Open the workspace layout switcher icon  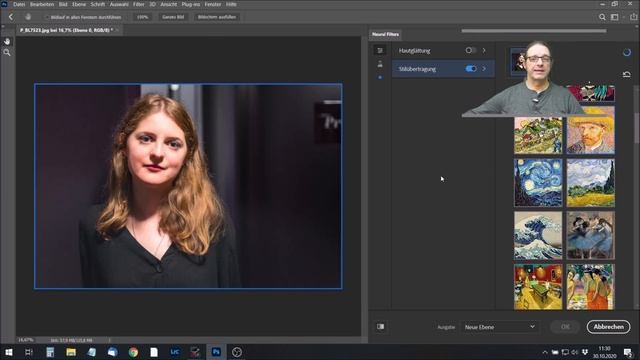click(x=615, y=17)
